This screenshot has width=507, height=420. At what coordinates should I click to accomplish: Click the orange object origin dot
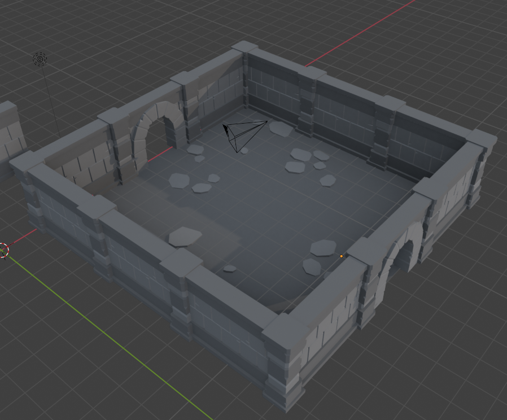click(342, 256)
